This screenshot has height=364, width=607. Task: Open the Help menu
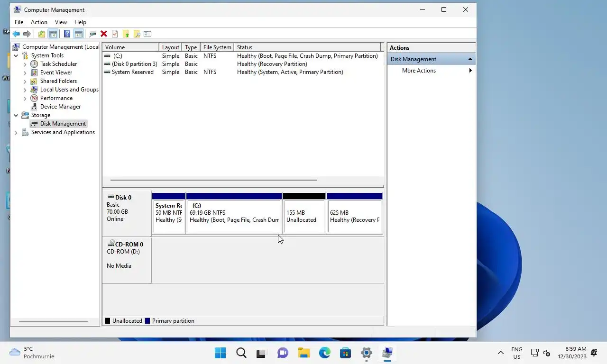coord(80,22)
